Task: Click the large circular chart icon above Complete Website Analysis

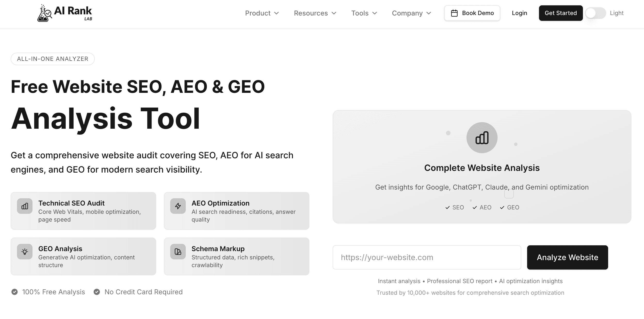Action: pyautogui.click(x=482, y=138)
